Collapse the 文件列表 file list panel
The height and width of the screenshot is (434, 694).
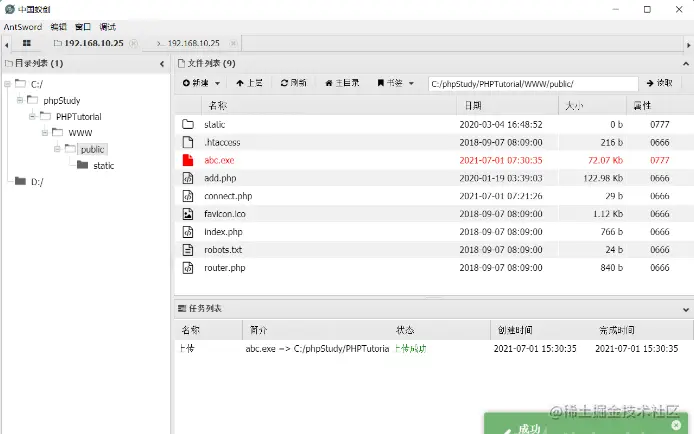tap(686, 64)
